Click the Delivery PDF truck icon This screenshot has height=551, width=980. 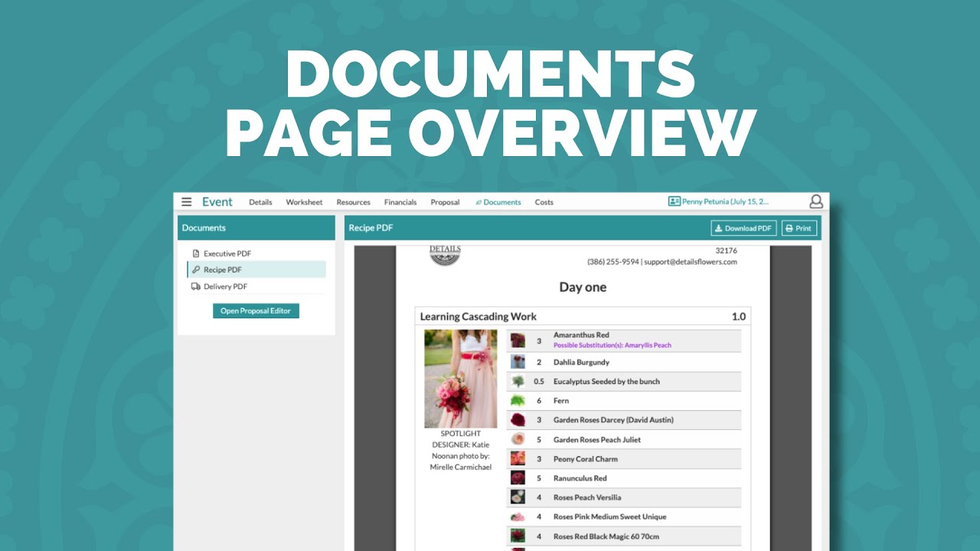[x=196, y=286]
